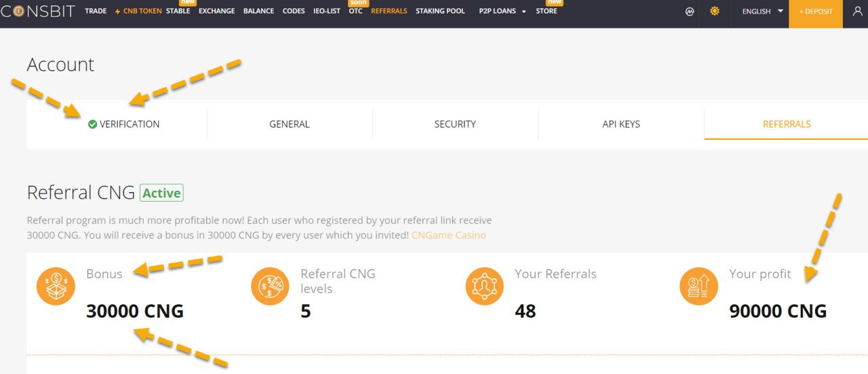This screenshot has width=868, height=374.
Task: Select the Referrals account tab
Action: click(x=787, y=124)
